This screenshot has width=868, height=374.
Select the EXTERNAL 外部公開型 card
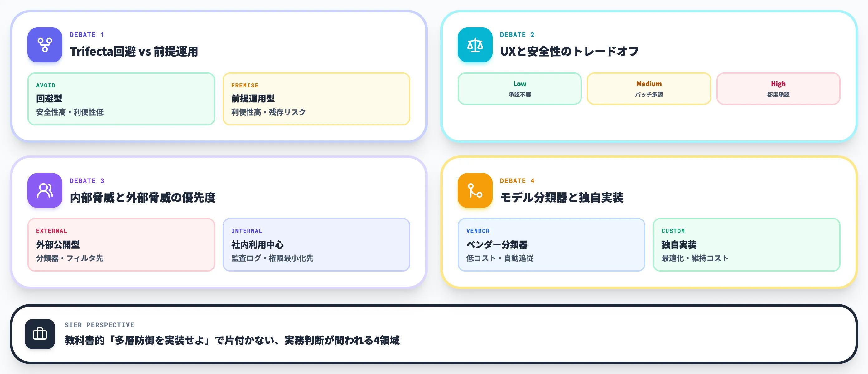click(121, 245)
